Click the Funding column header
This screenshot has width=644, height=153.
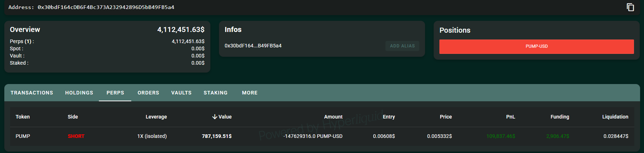559,117
